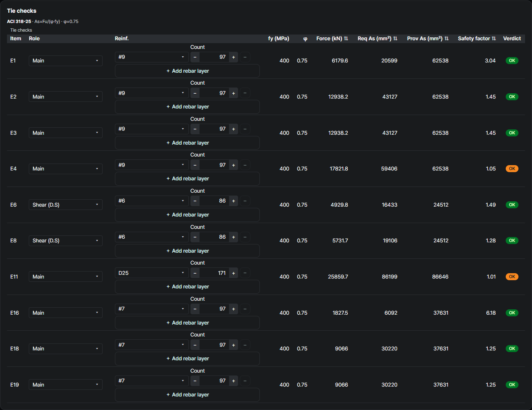Image resolution: width=532 pixels, height=410 pixels.
Task: Click the Verdict column header
Action: click(512, 39)
